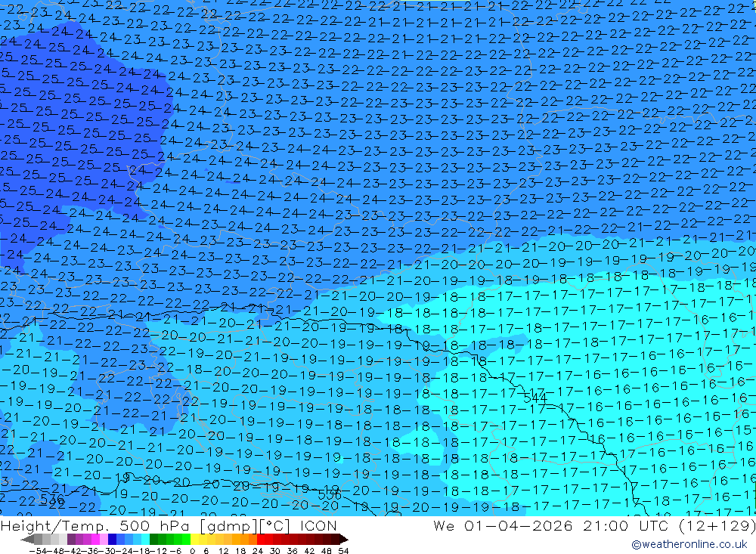Click the '(12+129)' forecast run label

(x=718, y=525)
